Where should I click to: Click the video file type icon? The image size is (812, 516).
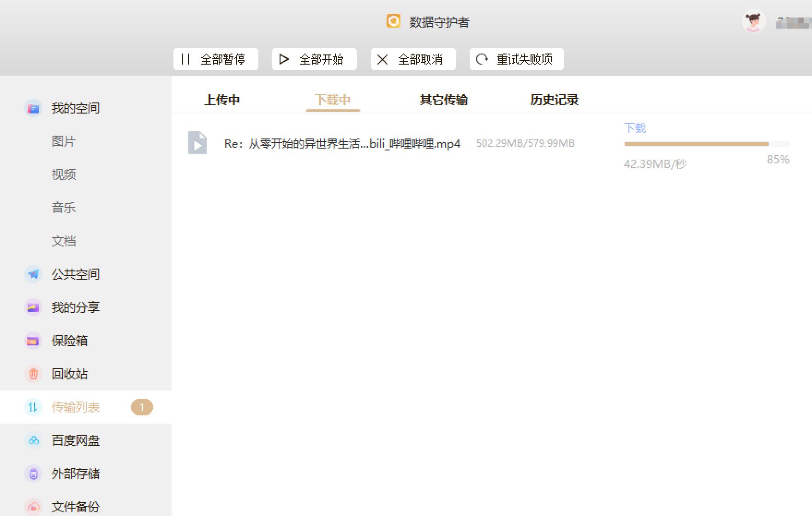click(x=197, y=143)
